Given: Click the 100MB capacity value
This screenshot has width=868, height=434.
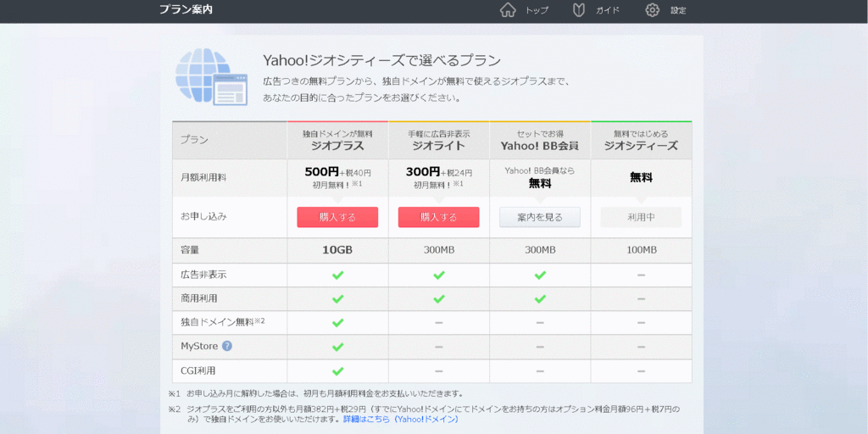Looking at the screenshot, I should tap(642, 250).
